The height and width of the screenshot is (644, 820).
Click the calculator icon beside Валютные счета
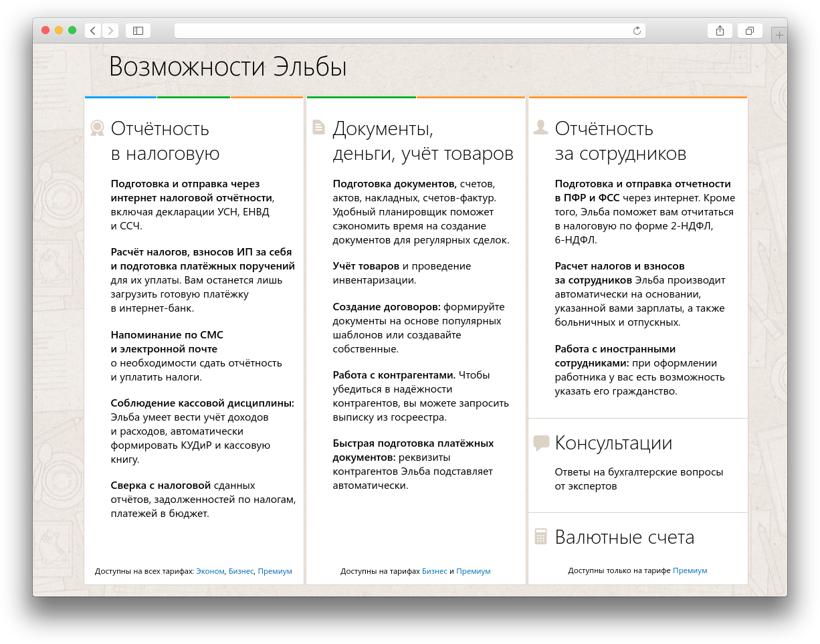541,536
